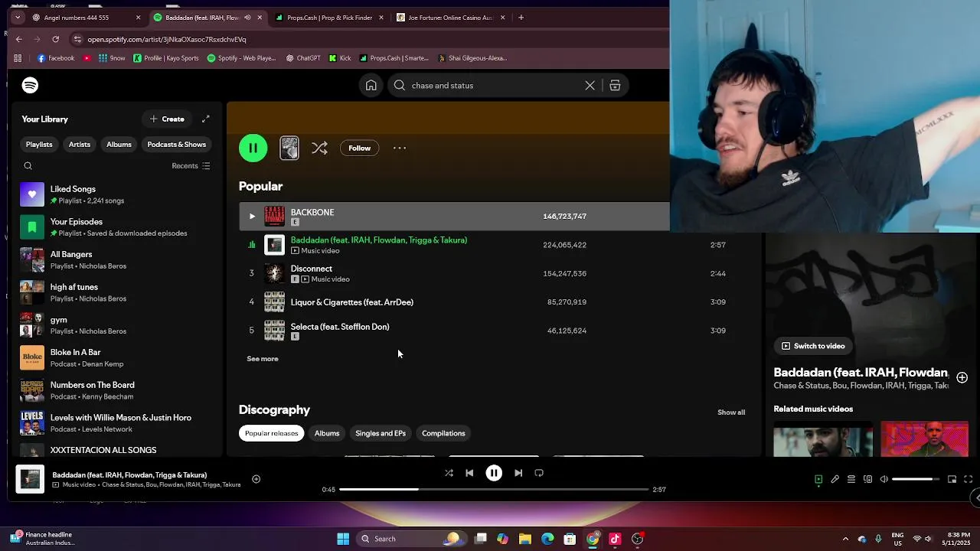The image size is (980, 551).
Task: Open Levels with Willie Mason podcast
Action: [x=116, y=423]
